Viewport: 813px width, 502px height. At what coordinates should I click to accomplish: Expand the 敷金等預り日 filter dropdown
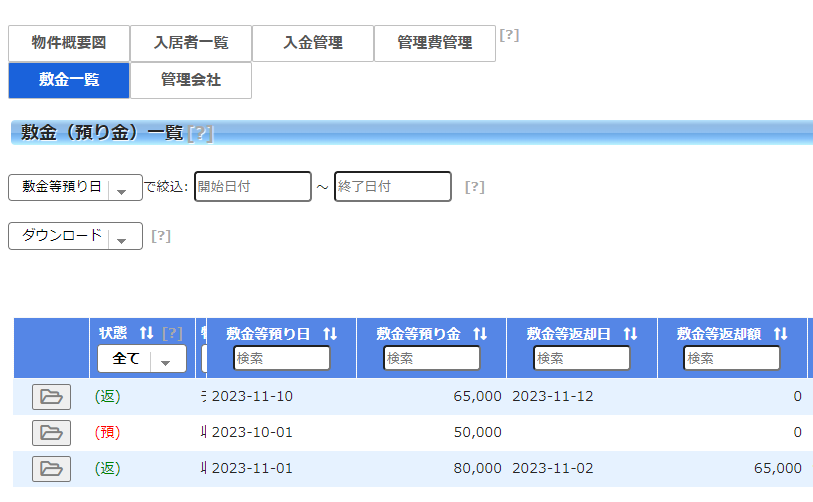click(x=75, y=187)
